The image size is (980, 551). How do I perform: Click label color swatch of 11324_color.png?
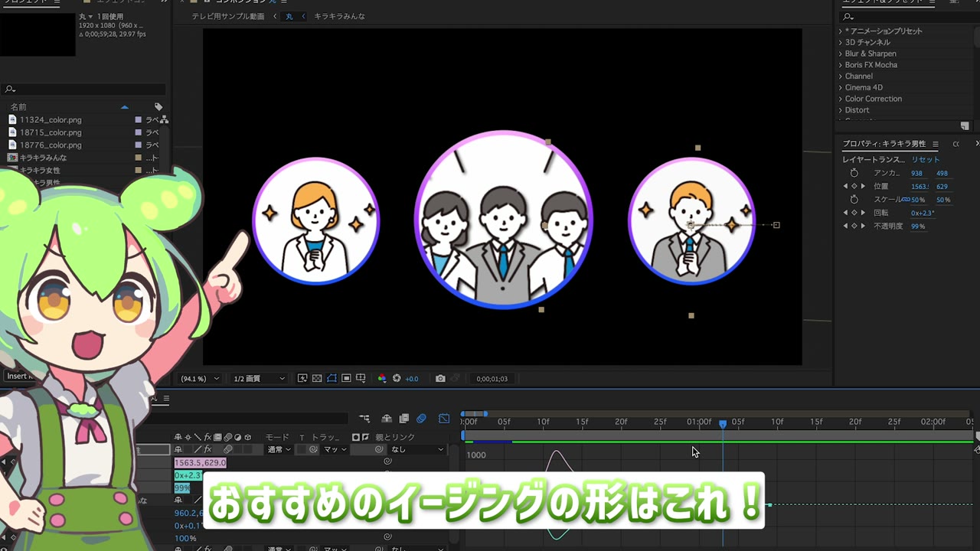coord(139,119)
